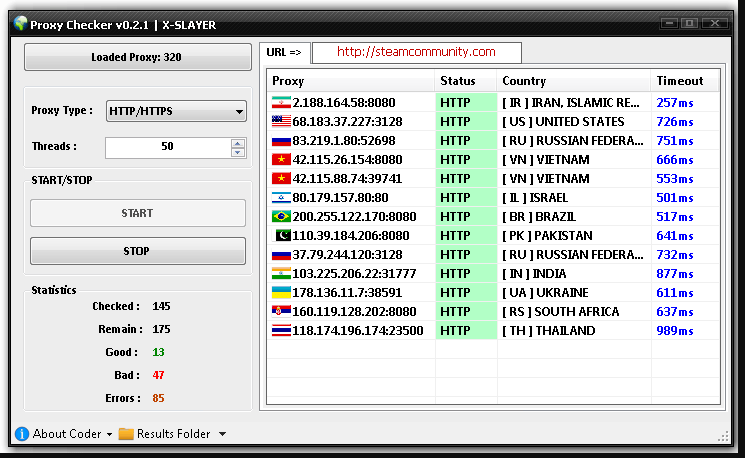Select proxy row 2.188.164.58:8080
This screenshot has width=745, height=458.
(493, 103)
